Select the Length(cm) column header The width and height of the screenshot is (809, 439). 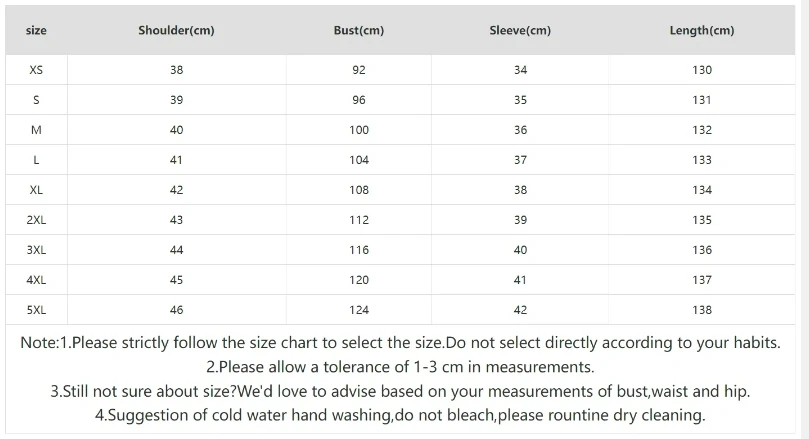click(x=702, y=30)
